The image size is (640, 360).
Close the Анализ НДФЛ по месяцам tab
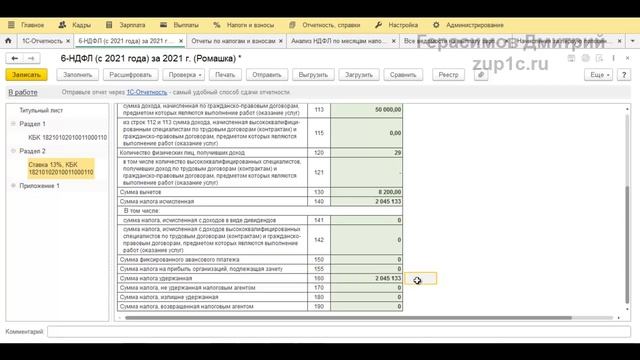pyautogui.click(x=393, y=41)
